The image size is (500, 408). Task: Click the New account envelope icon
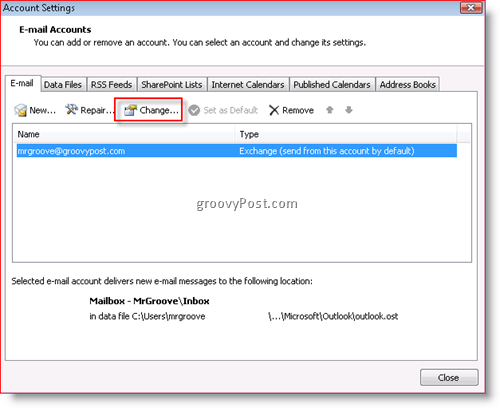20,110
